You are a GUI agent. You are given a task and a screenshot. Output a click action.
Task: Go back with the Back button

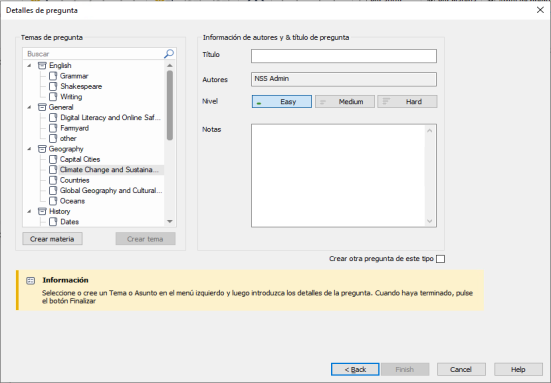(355, 369)
